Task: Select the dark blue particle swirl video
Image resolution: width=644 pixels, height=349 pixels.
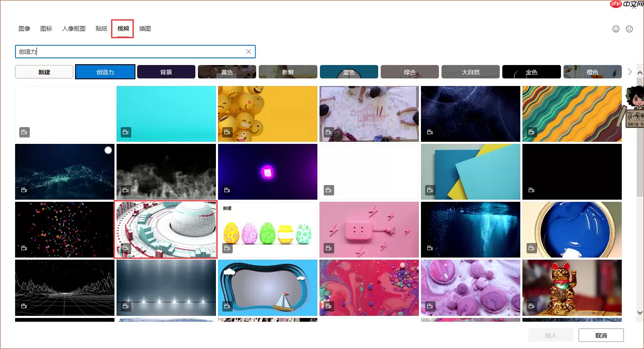Action: click(x=470, y=114)
